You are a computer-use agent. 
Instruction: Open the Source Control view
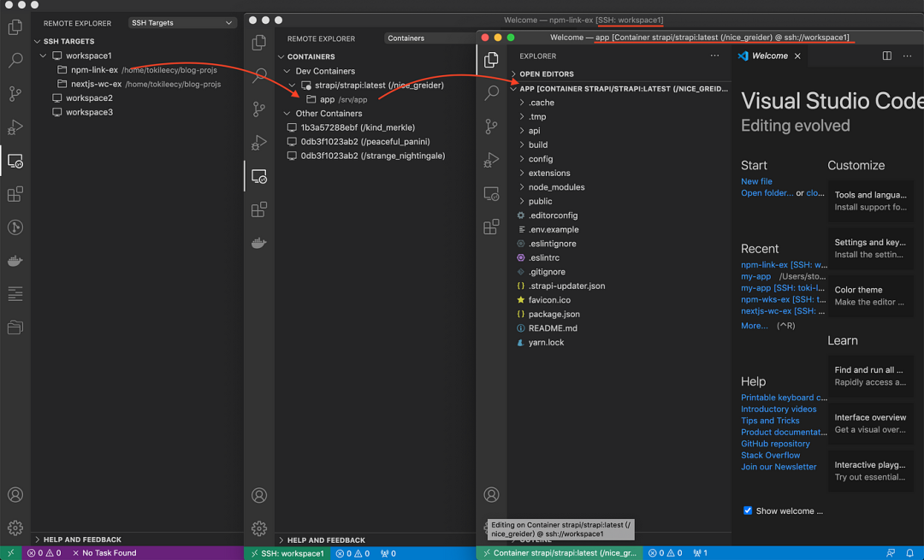pyautogui.click(x=15, y=93)
